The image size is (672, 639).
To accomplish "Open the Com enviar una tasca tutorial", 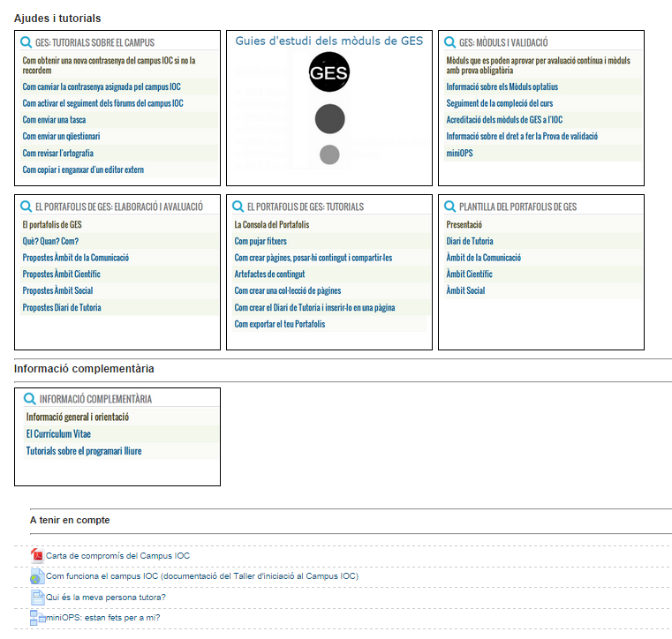I will coord(54,120).
